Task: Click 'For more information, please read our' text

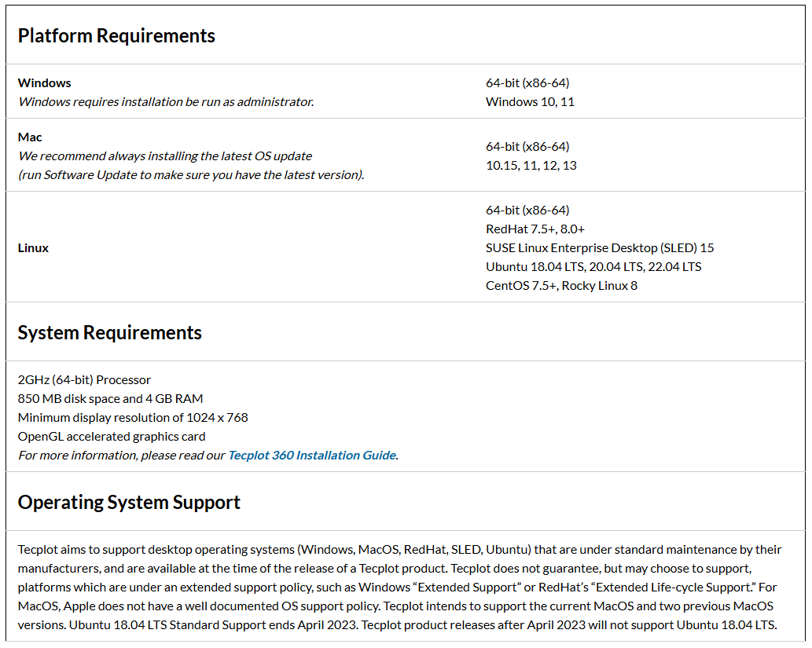Action: (122, 456)
